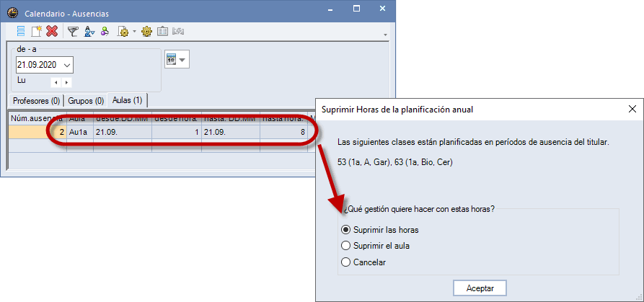Switch to the Grupos (0) tab
This screenshot has height=302, width=644.
[x=86, y=100]
